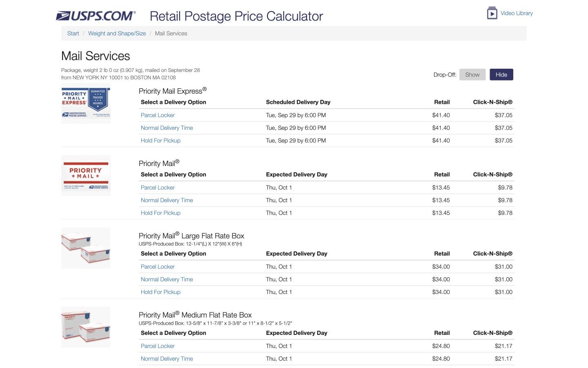The image size is (588, 368).
Task: Open the Video Library link text
Action: (517, 13)
